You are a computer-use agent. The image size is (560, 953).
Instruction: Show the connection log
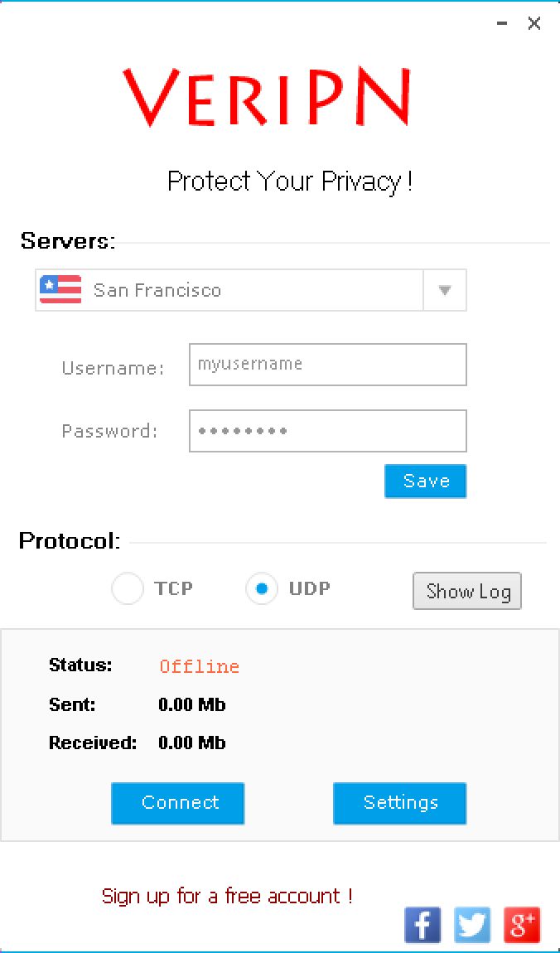click(x=466, y=590)
